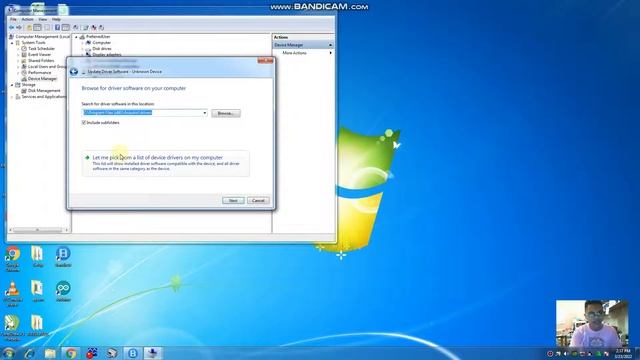
Task: Open the zipped folder next to VLC icon
Action: tap(38, 291)
